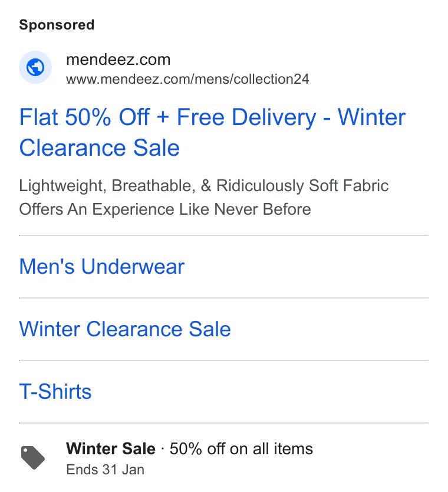The height and width of the screenshot is (492, 448).
Task: Open the Flat 50% Off headline
Action: 212,132
